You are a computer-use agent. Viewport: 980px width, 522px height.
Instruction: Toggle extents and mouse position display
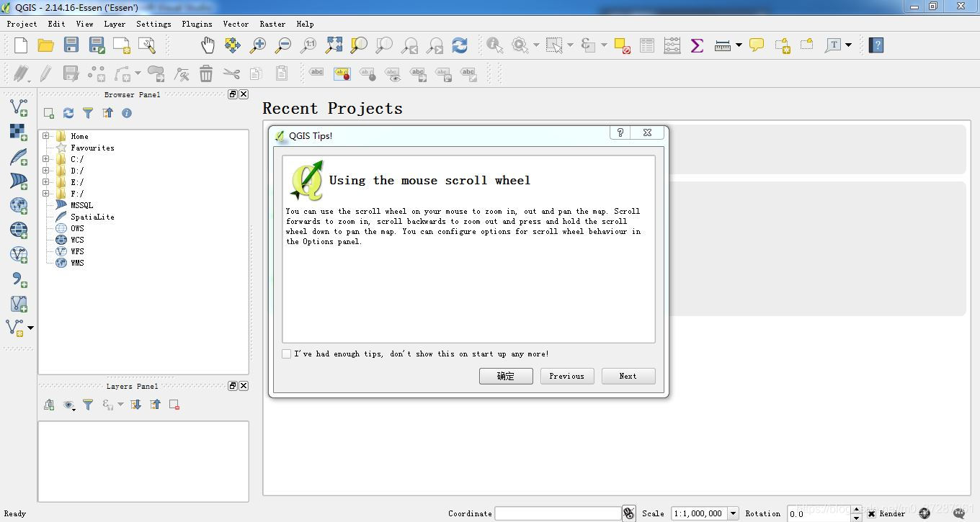[629, 513]
